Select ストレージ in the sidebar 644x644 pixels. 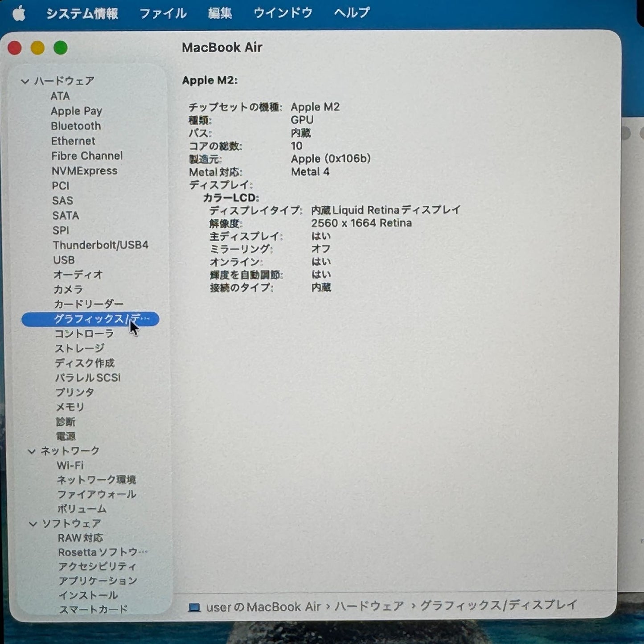pos(80,349)
